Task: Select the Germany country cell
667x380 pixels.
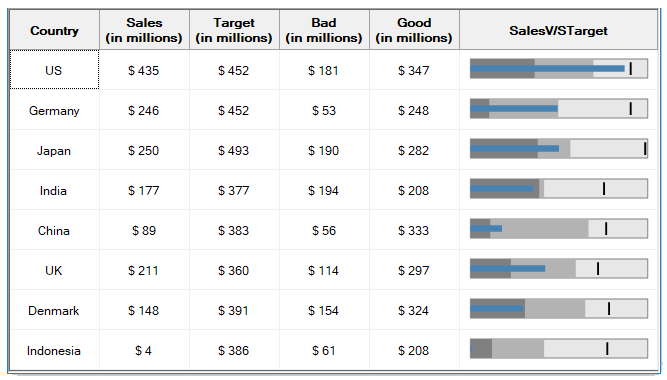Action: click(x=54, y=110)
